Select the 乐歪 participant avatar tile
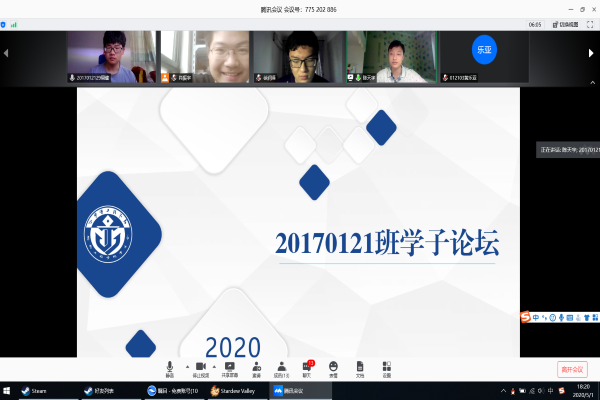Image resolution: width=600 pixels, height=400 pixels. click(483, 50)
